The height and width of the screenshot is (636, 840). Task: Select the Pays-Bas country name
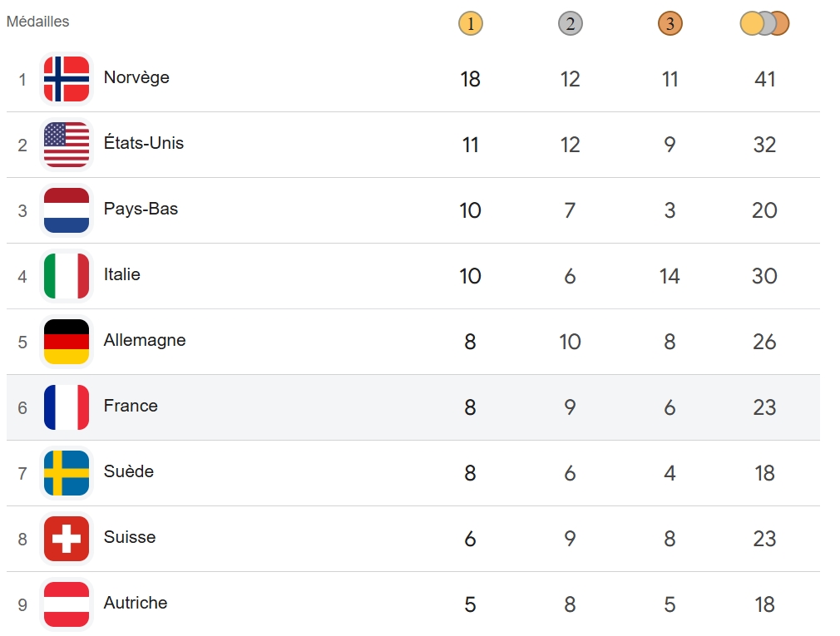141,209
